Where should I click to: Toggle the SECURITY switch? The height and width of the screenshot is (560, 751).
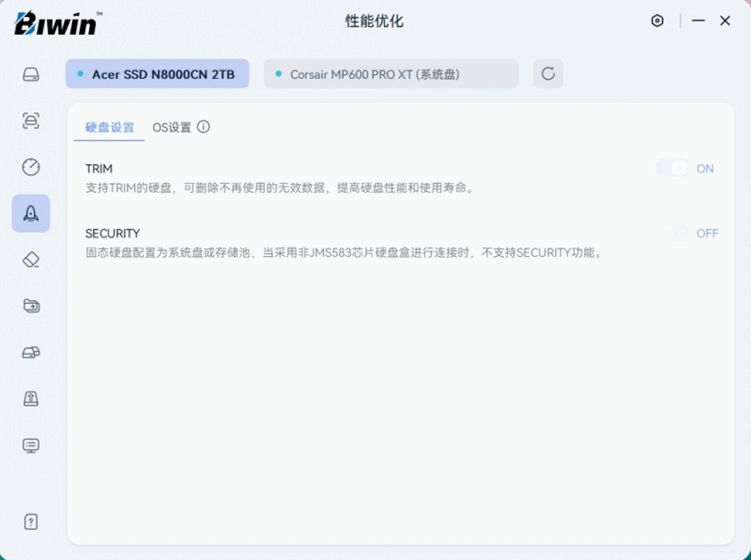click(x=672, y=233)
